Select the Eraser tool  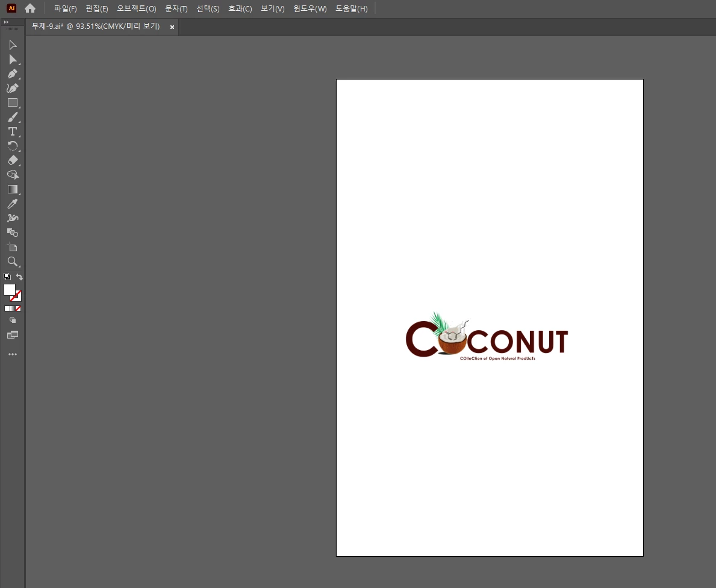click(13, 160)
